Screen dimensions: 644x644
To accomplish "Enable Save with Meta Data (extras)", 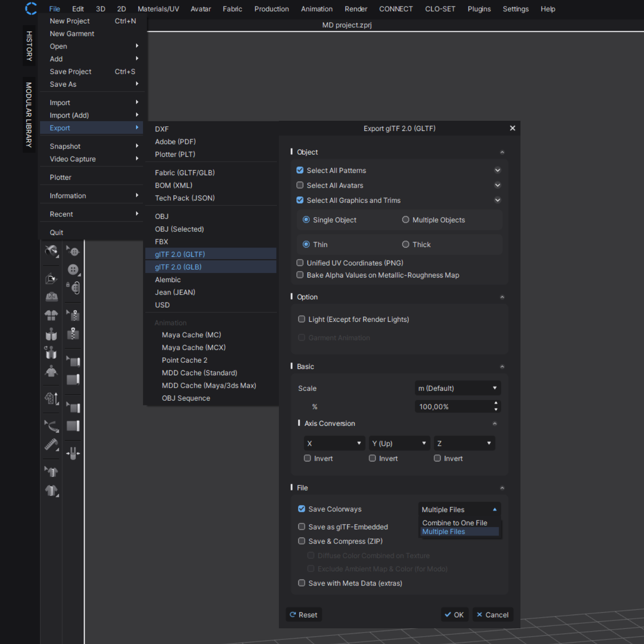I will pyautogui.click(x=301, y=583).
